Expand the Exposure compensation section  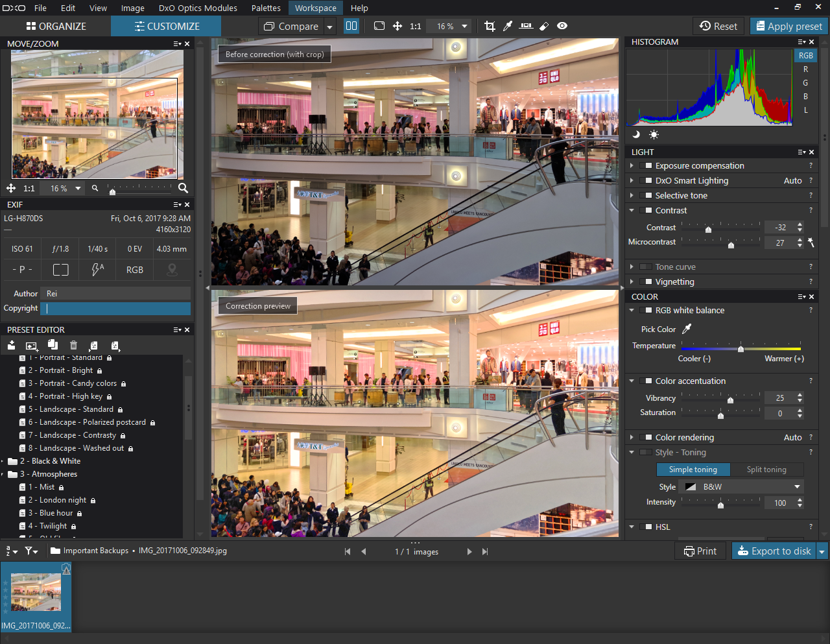pos(632,166)
